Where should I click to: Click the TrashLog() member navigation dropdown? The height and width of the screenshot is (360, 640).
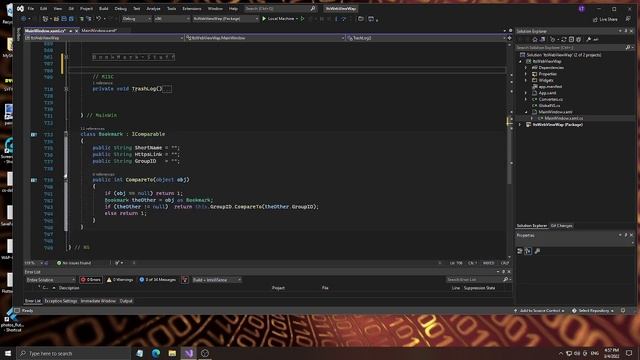(425, 38)
